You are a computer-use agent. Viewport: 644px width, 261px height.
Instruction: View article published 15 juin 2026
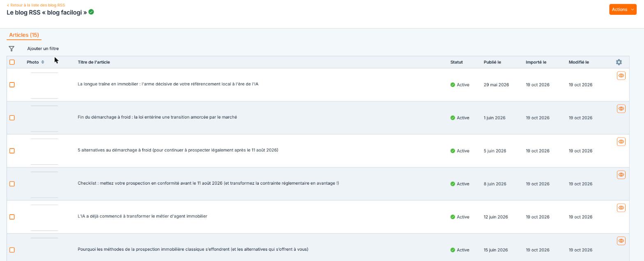(x=621, y=241)
